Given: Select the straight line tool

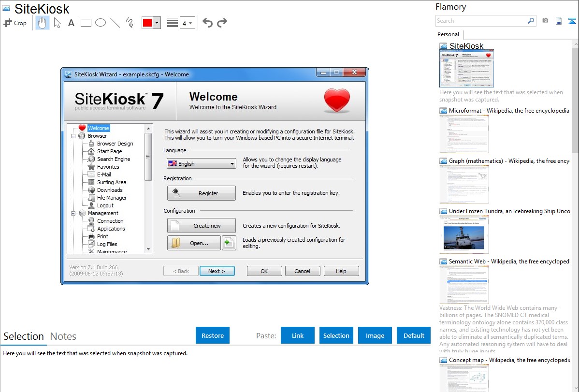Looking at the screenshot, I should point(115,23).
